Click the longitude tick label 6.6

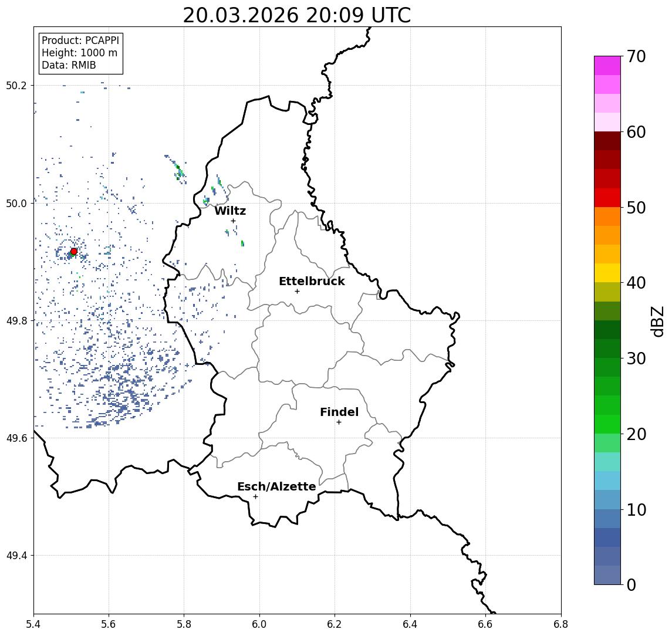(x=485, y=624)
